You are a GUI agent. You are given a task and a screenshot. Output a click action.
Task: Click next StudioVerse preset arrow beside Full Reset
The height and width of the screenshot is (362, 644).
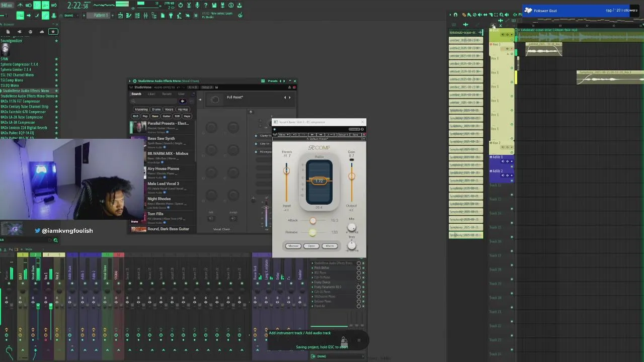coord(289,98)
